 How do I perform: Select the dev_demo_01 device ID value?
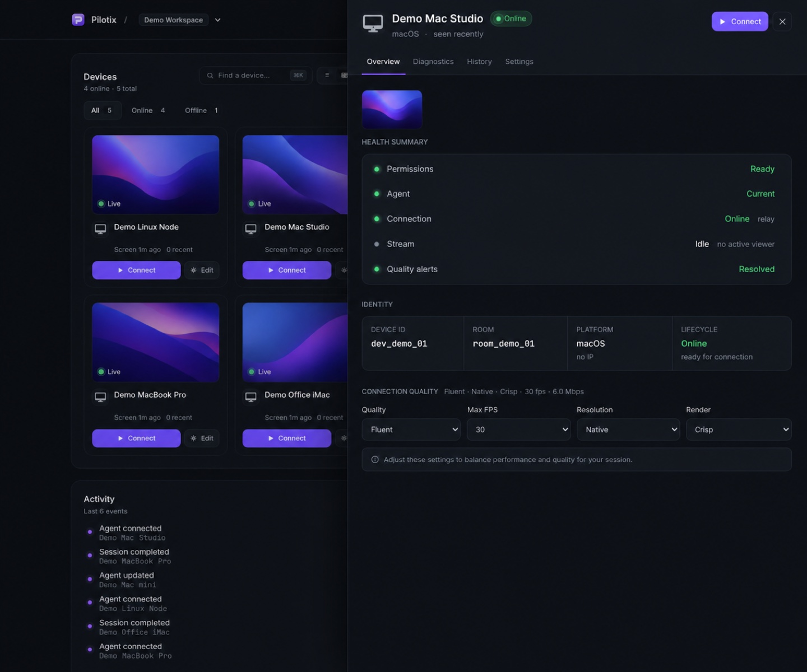point(399,344)
